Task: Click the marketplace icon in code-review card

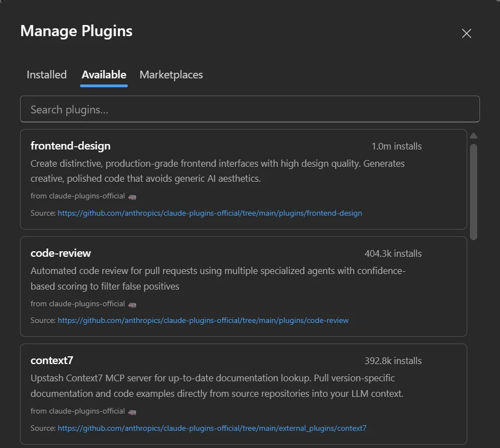Action: coord(132,305)
